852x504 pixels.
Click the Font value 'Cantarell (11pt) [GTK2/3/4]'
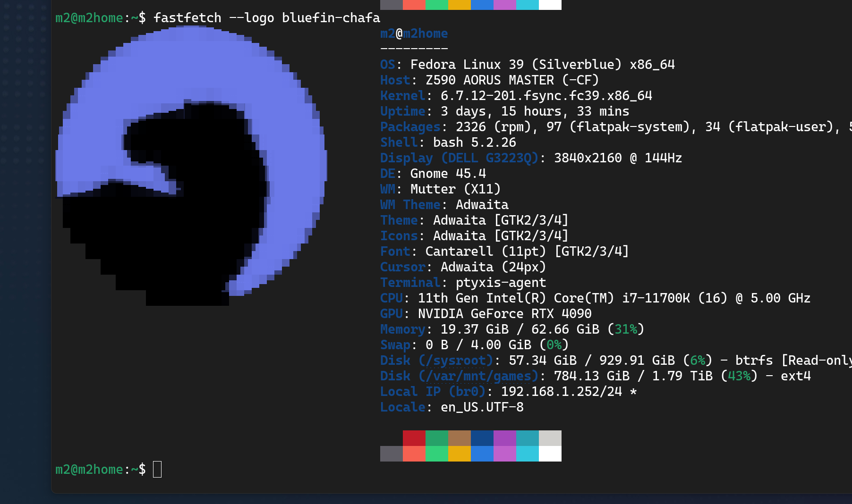tap(528, 252)
